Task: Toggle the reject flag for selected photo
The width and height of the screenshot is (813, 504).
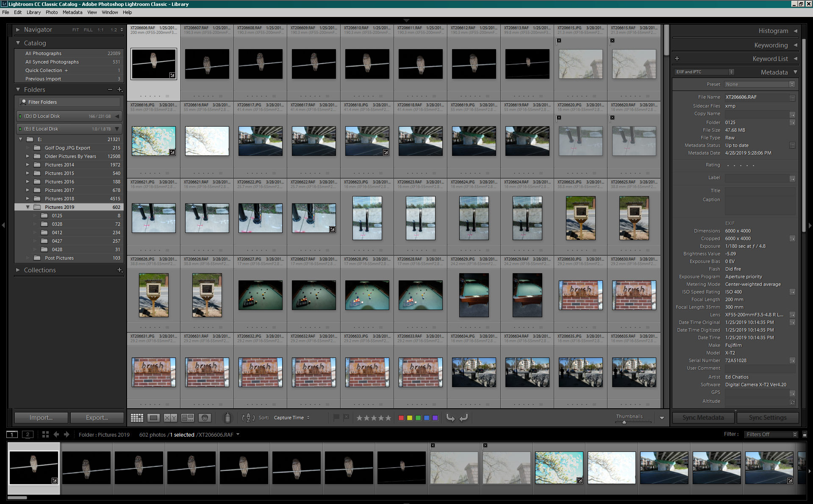Action: coord(347,417)
